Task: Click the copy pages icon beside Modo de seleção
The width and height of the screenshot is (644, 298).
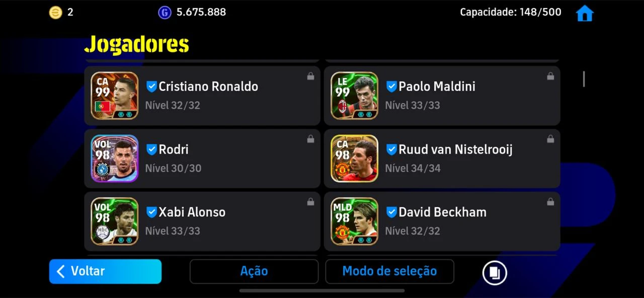Action: coord(495,272)
